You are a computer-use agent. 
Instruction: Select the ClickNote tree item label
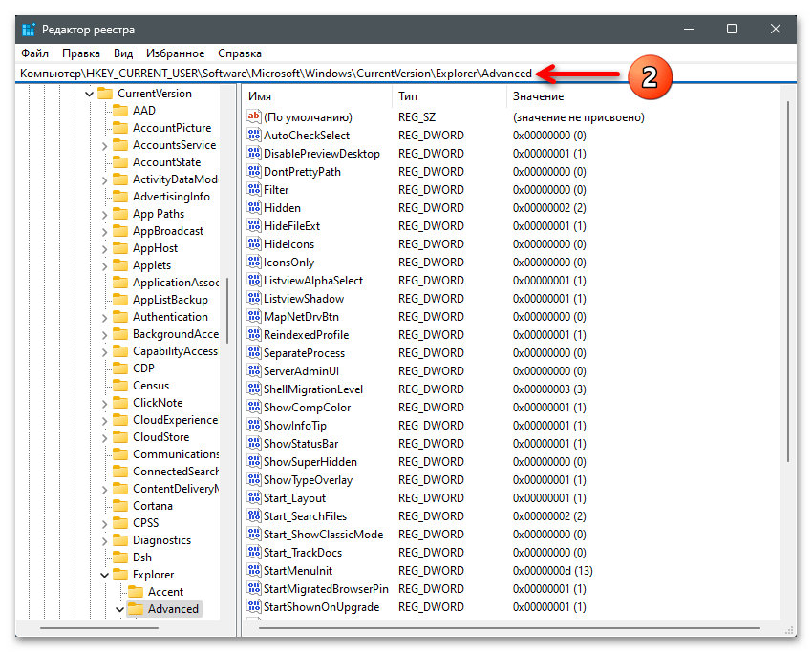click(158, 403)
